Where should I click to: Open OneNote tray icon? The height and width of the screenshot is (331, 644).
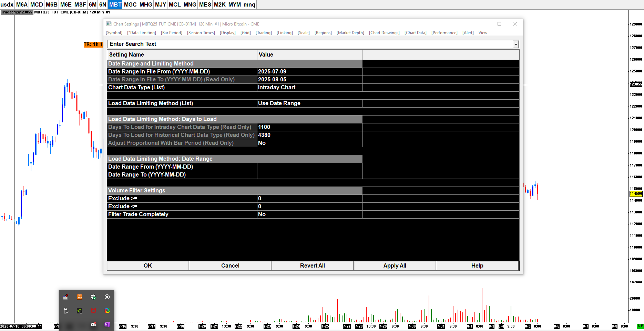click(x=107, y=324)
